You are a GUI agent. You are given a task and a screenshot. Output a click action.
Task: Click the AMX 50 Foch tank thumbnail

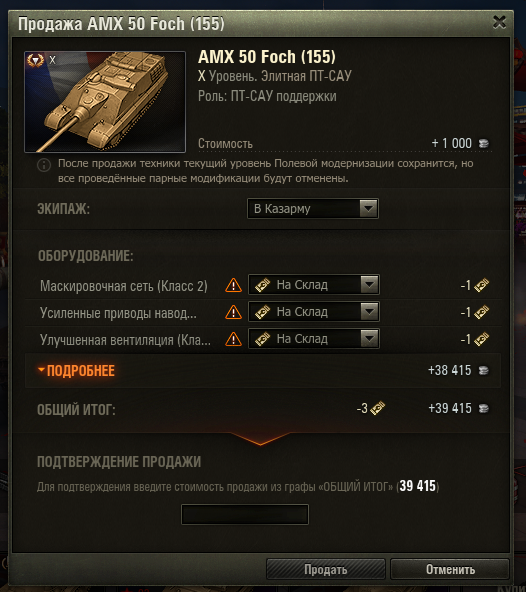coord(105,102)
